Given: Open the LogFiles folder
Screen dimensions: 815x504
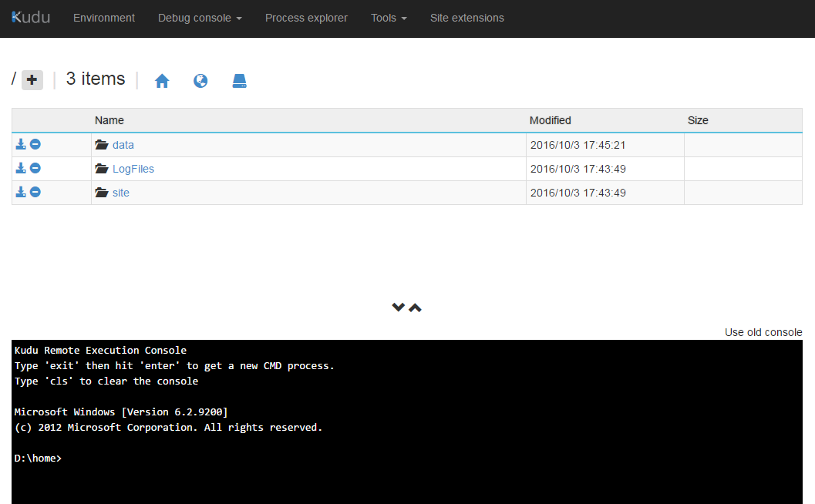Looking at the screenshot, I should [x=133, y=169].
